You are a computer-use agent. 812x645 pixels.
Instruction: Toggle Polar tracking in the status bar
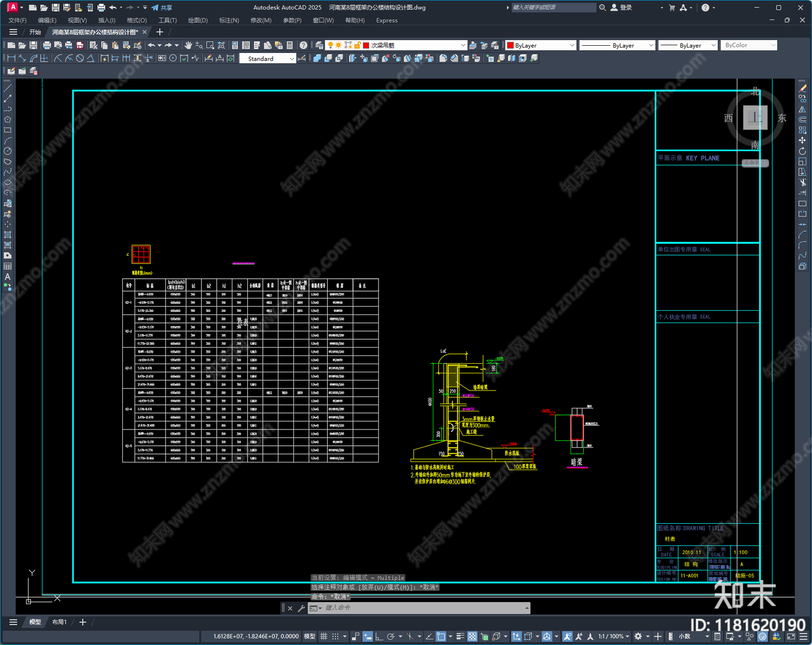pyautogui.click(x=390, y=636)
